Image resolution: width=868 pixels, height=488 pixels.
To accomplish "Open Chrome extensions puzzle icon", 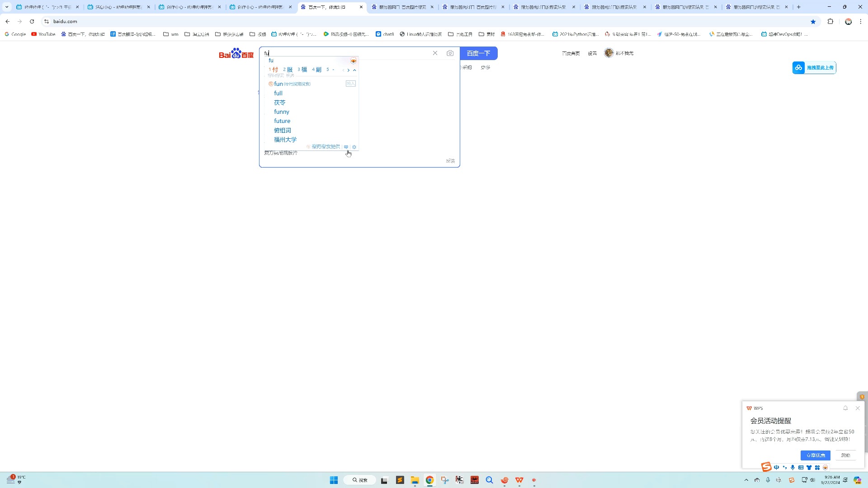I will 830,22.
